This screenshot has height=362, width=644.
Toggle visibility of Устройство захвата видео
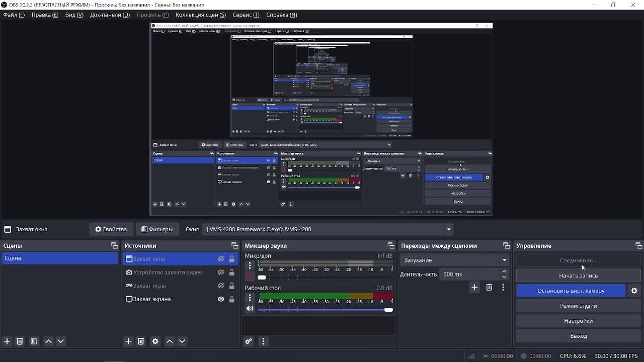coord(221,273)
